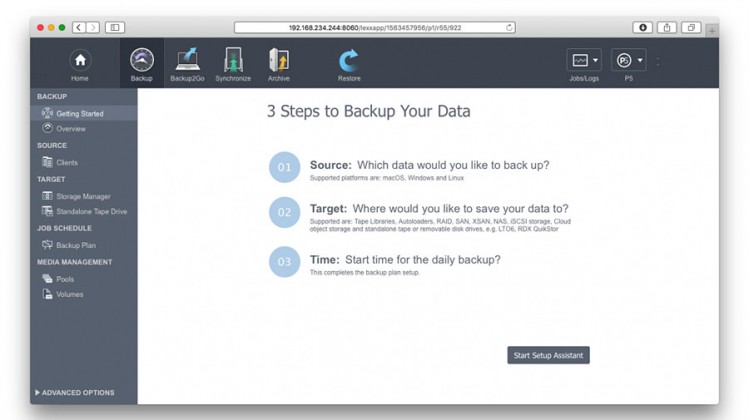The width and height of the screenshot is (749, 420).
Task: Click the address bar URL field
Action: [x=374, y=28]
